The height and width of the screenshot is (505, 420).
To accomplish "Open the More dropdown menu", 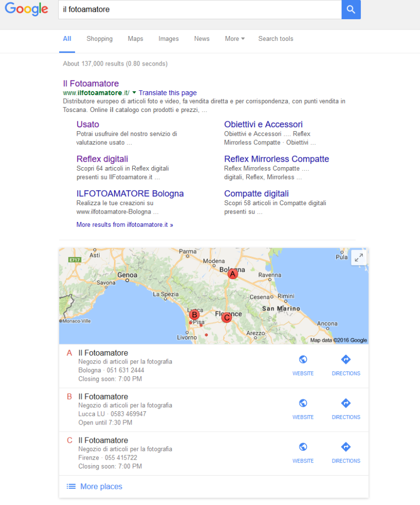I will click(x=234, y=39).
